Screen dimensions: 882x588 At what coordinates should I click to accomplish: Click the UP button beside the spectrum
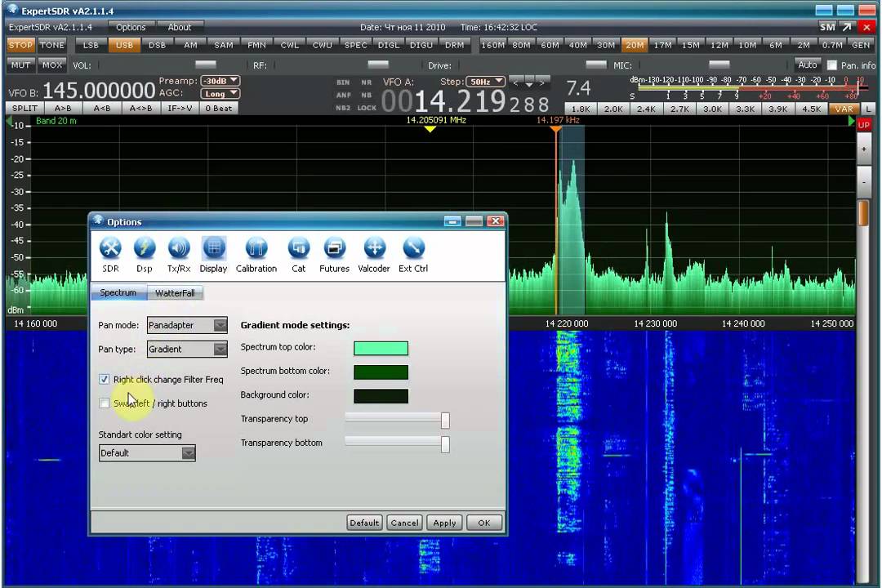click(x=863, y=125)
